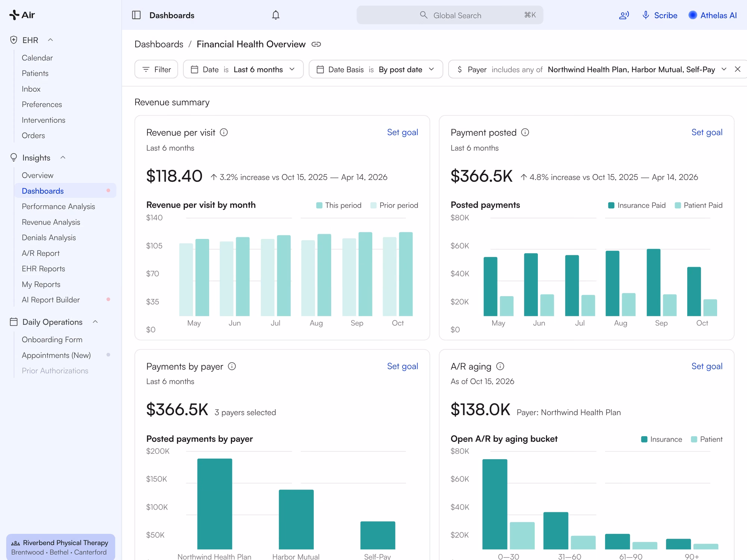Viewport: 747px width, 560px height.
Task: Focus the Global Search field
Action: click(x=450, y=15)
